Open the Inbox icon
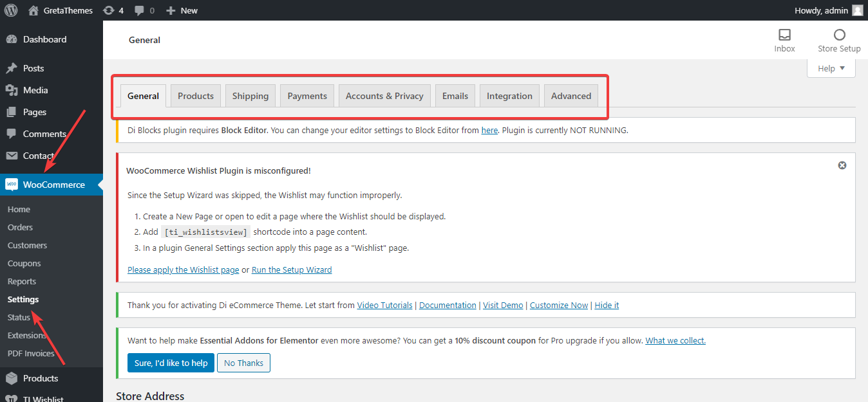Viewport: 868px width, 402px height. click(784, 35)
